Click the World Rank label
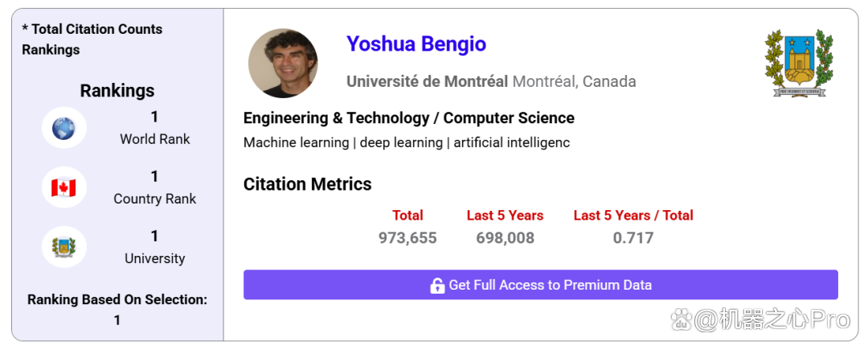This screenshot has height=350, width=868. click(155, 139)
